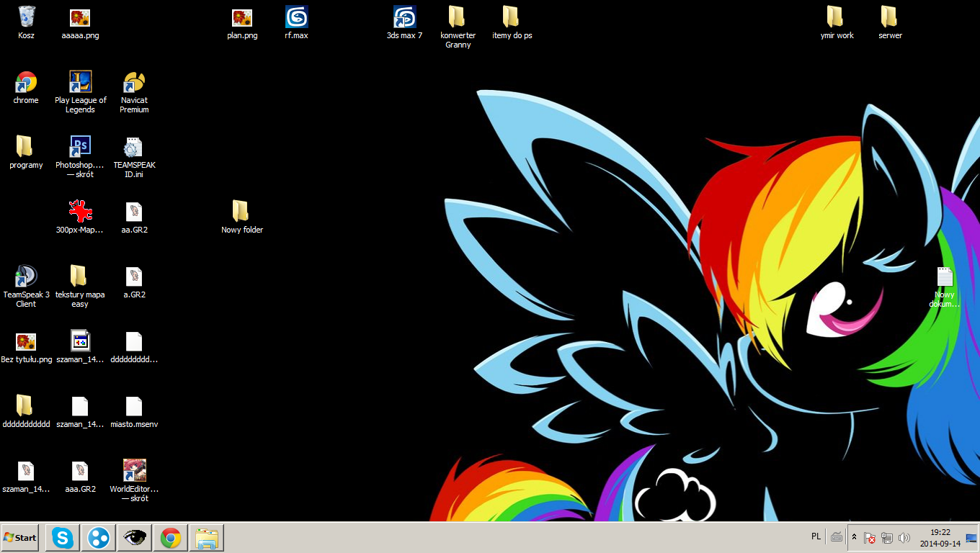Viewport: 980px width, 553px height.
Task: Open Skype from the taskbar
Action: point(63,538)
